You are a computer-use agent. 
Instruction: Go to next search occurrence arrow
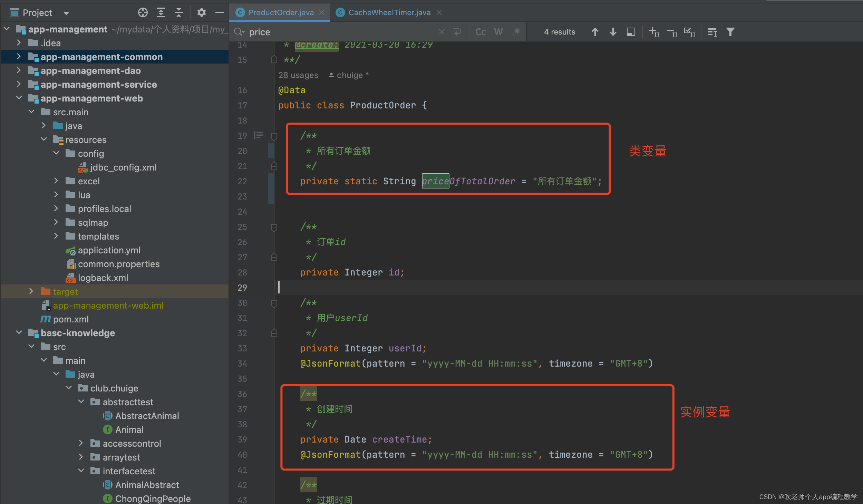[613, 32]
